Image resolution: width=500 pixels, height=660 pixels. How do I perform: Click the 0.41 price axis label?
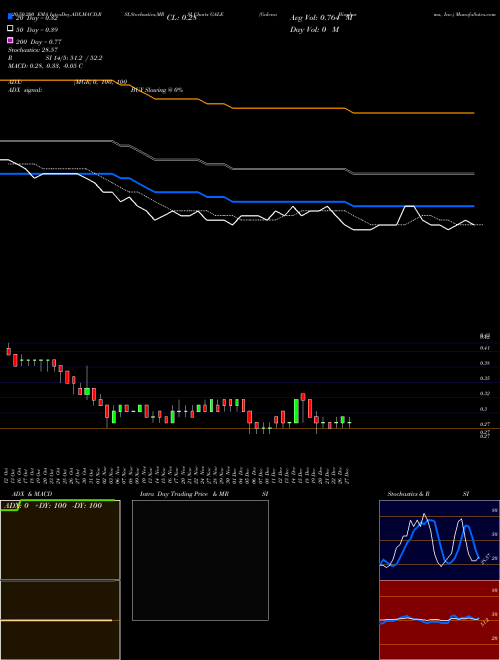(484, 348)
